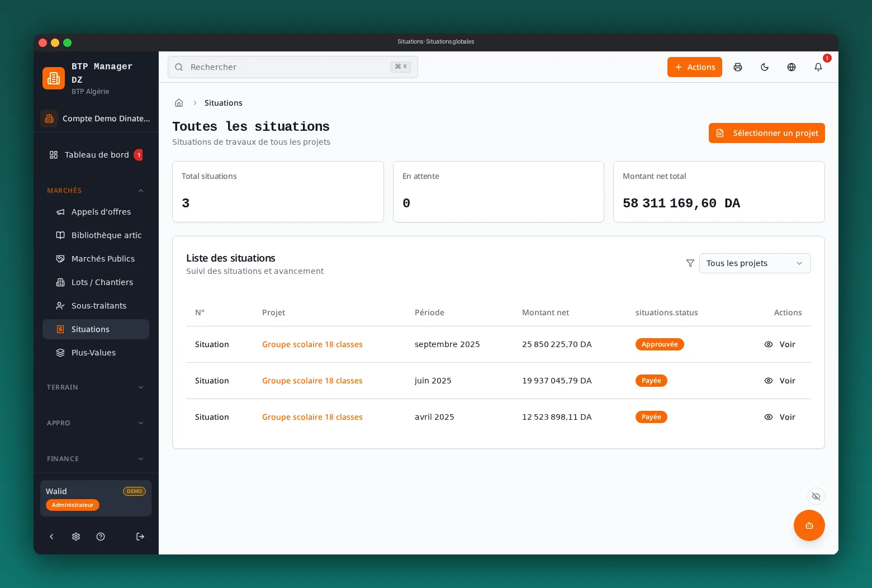The image size is (872, 588).
Task: Click the situations.status column header
Action: [x=666, y=312]
